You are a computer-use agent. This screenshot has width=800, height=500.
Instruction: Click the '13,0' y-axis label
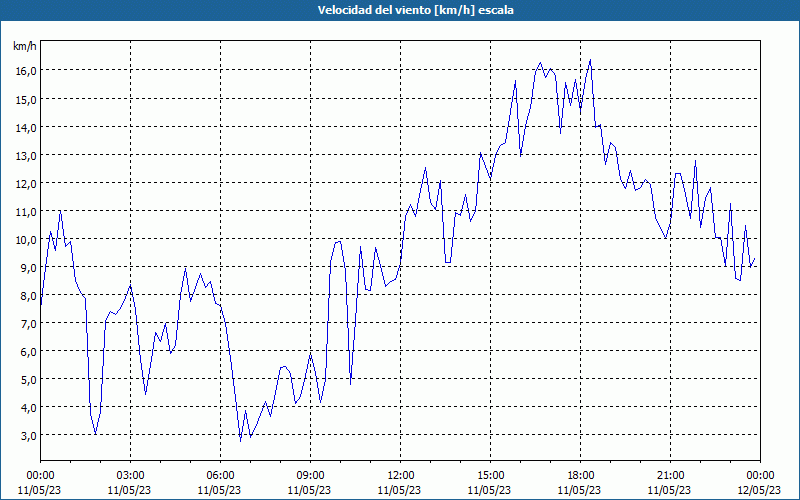click(x=25, y=156)
